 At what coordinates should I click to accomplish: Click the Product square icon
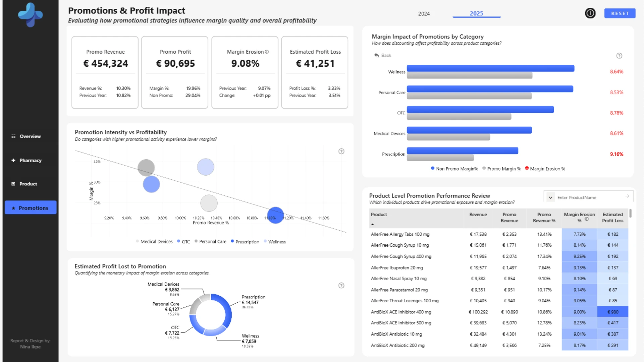(13, 184)
